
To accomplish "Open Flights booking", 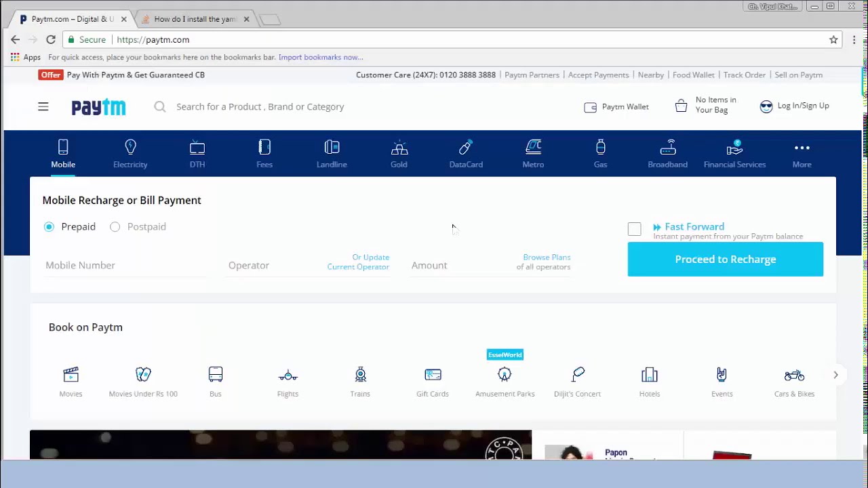I will pyautogui.click(x=288, y=382).
